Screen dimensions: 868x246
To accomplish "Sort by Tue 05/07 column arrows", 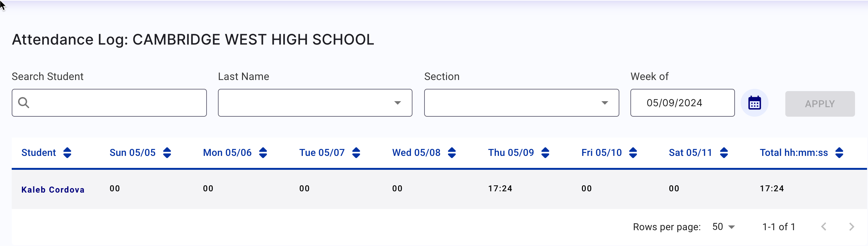I will click(356, 153).
